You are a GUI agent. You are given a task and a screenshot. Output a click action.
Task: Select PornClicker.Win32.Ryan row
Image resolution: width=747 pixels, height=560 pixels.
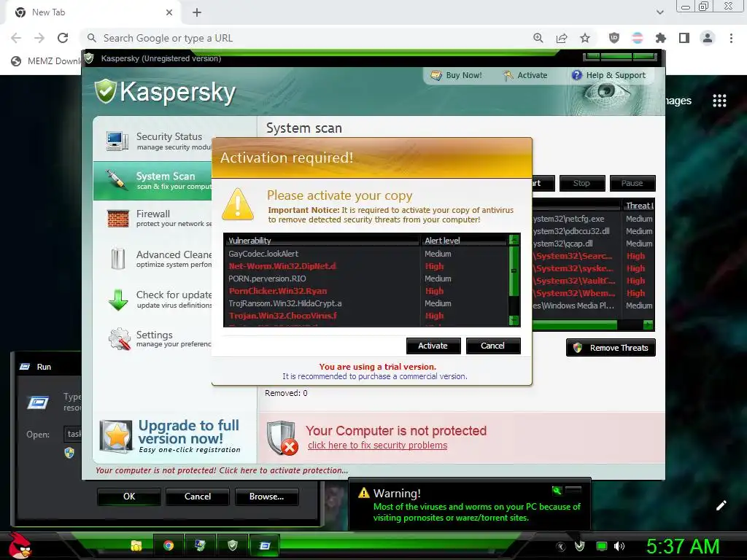pos(366,291)
